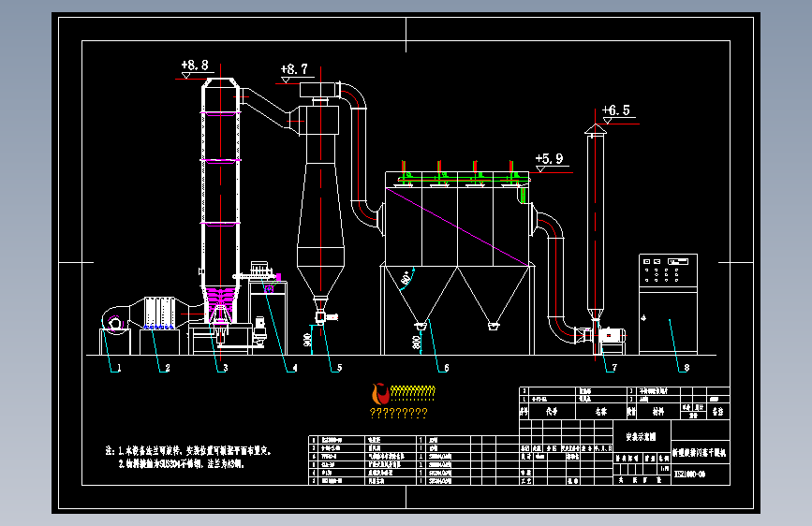Click the yellow question-marks text beside the logo

click(413, 391)
